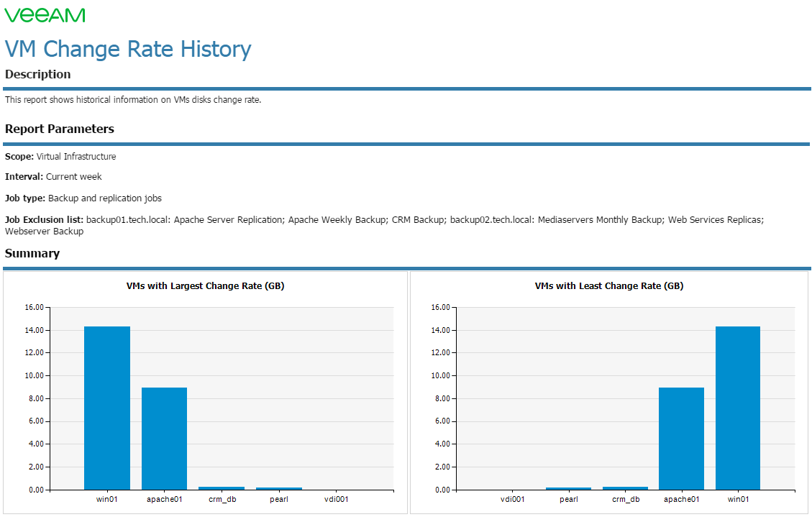Select the VM Change Rate History title

(x=128, y=49)
